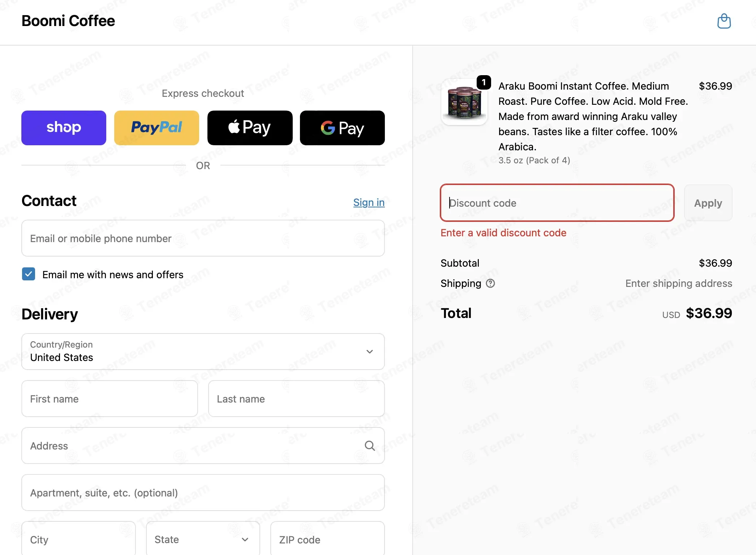Click the total amount next to USD
The height and width of the screenshot is (555, 756).
(x=709, y=313)
